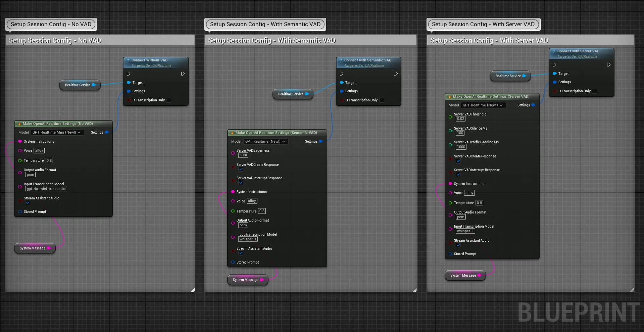Edit the Temperature value on Semantic VAD settings

pos(262,211)
